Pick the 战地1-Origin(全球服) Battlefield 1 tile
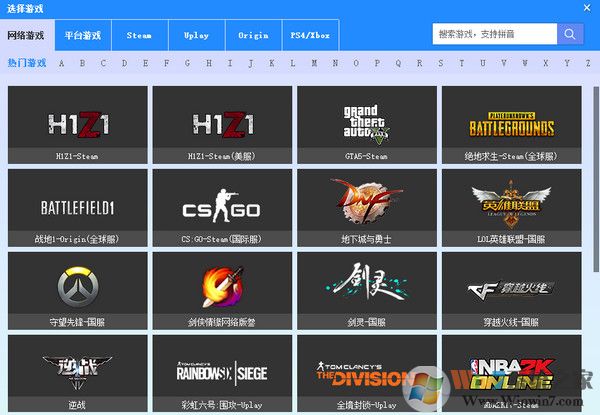The image size is (600, 415). [77, 208]
